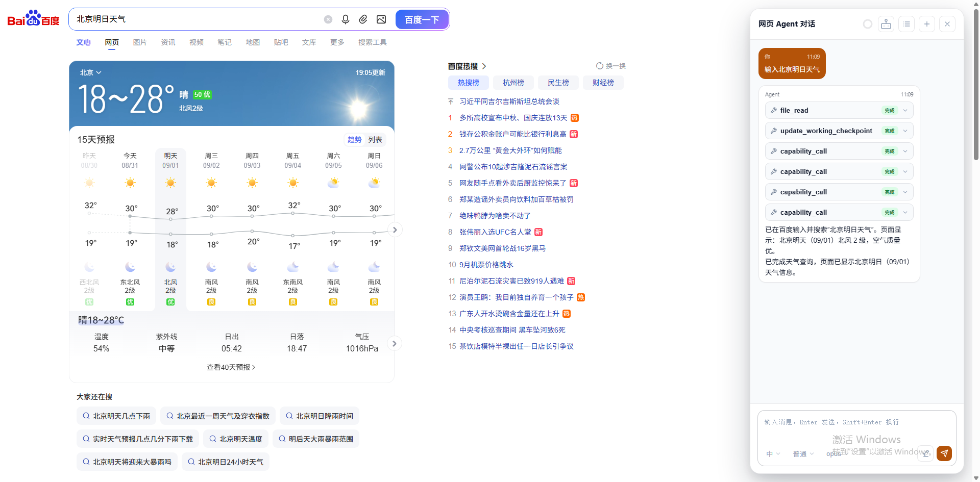
Task: Clear the search box text
Action: coord(328,19)
